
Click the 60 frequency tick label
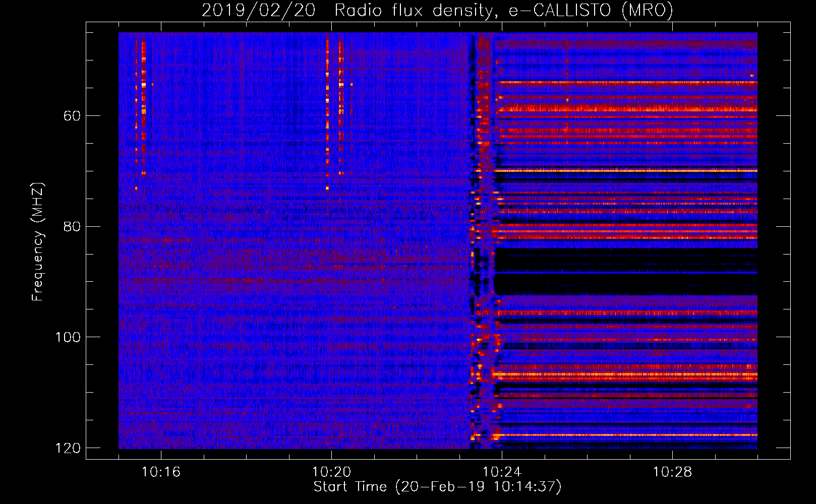tap(72, 116)
